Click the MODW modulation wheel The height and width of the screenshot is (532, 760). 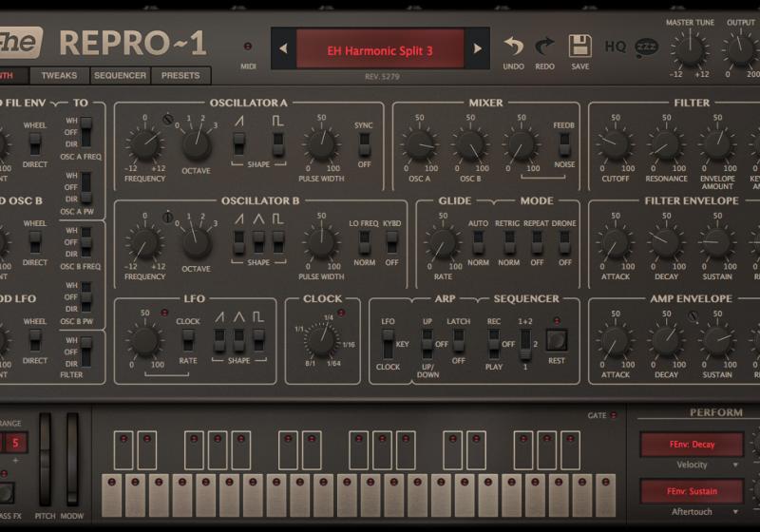coord(72,459)
